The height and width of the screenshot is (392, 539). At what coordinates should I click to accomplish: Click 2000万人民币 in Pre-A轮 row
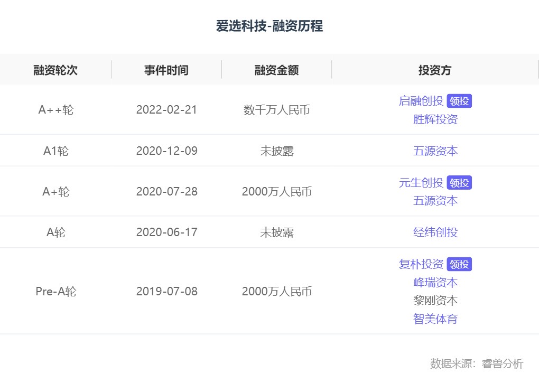pos(277,291)
